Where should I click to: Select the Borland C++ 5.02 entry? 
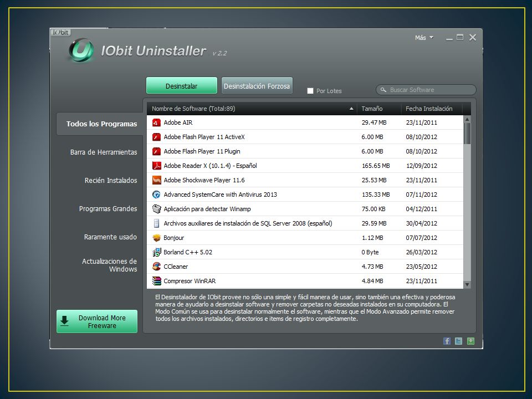click(x=188, y=253)
